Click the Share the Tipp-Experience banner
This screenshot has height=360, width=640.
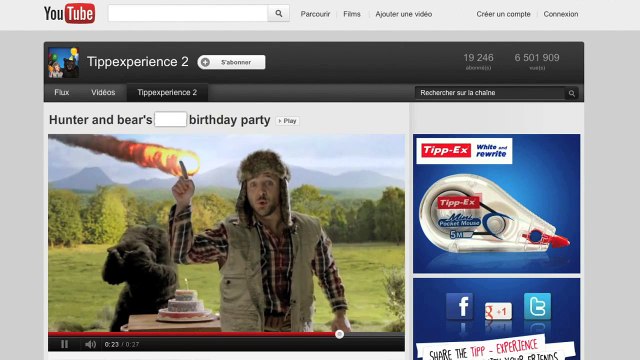[x=496, y=349]
